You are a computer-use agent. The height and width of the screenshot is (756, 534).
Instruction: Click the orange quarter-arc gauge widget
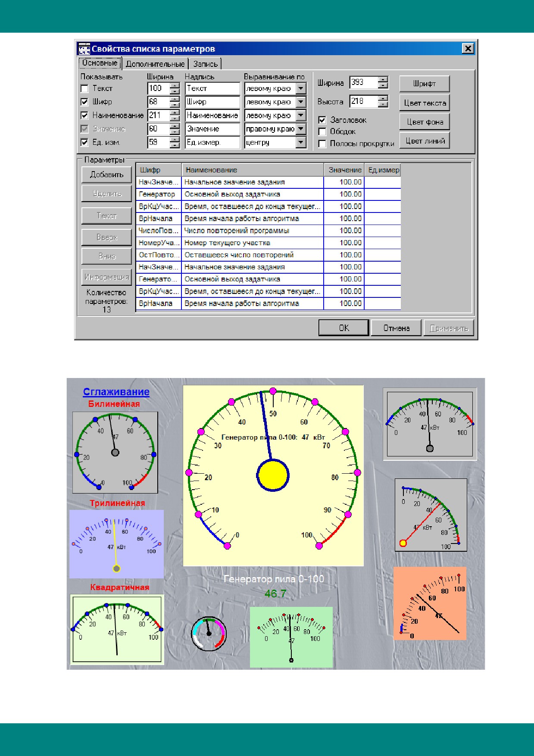[x=430, y=603]
